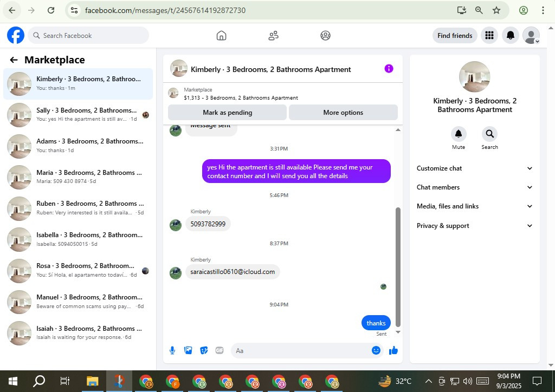Open the Ruben conversation
Image resolution: width=555 pixels, height=392 pixels.
pyautogui.click(x=78, y=208)
